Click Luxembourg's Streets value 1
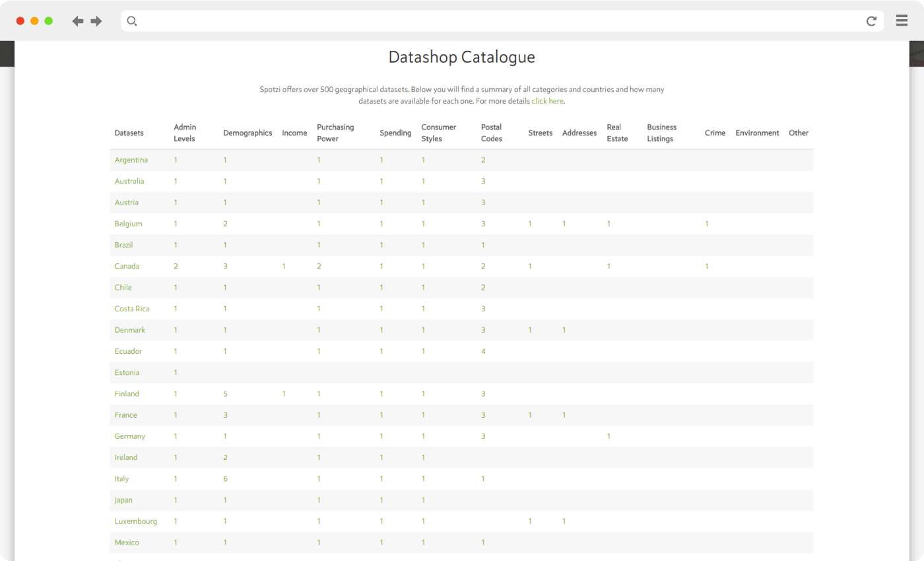 click(530, 521)
